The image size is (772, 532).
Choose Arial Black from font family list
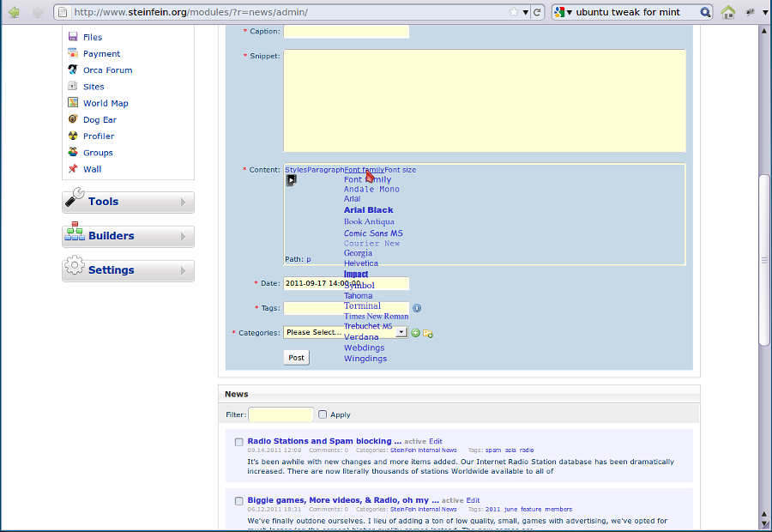[x=368, y=210]
